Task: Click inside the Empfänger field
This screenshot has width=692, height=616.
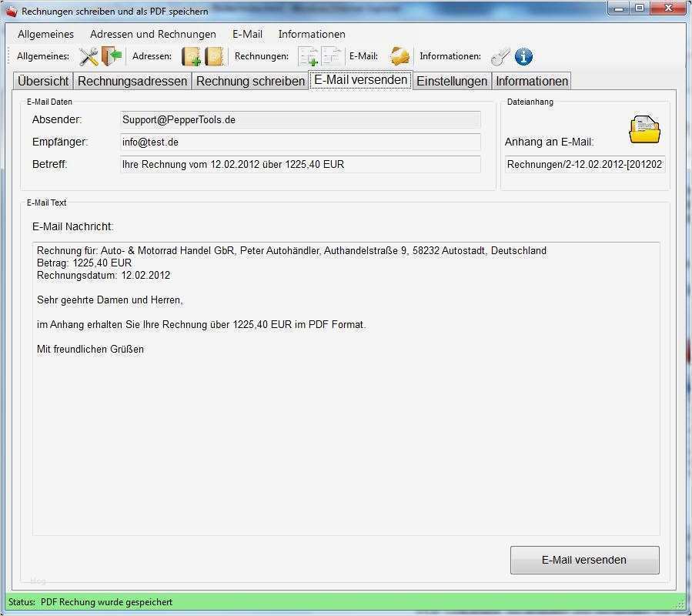Action: 300,142
